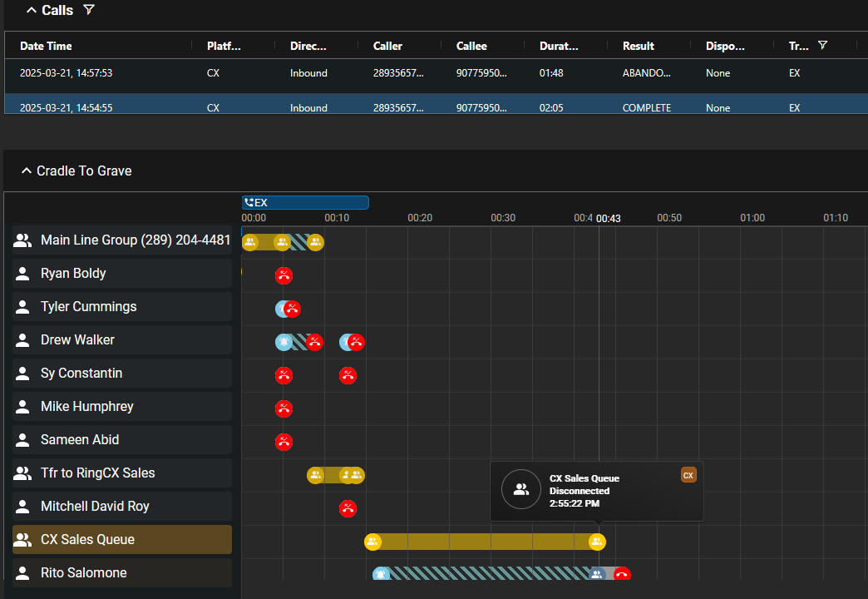The width and height of the screenshot is (868, 599).
Task: Click Mike Humphrey's red missed-call icon
Action: click(x=284, y=408)
